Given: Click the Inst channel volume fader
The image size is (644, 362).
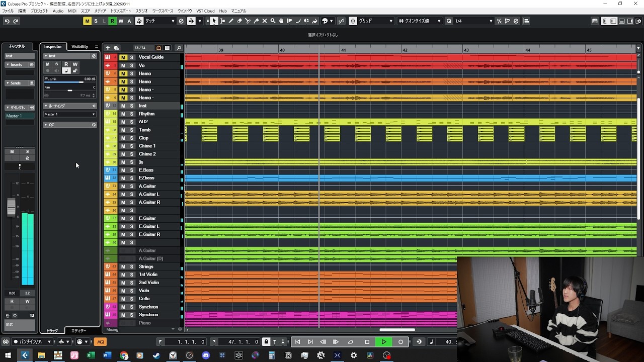Looking at the screenshot, I should (x=11, y=207).
